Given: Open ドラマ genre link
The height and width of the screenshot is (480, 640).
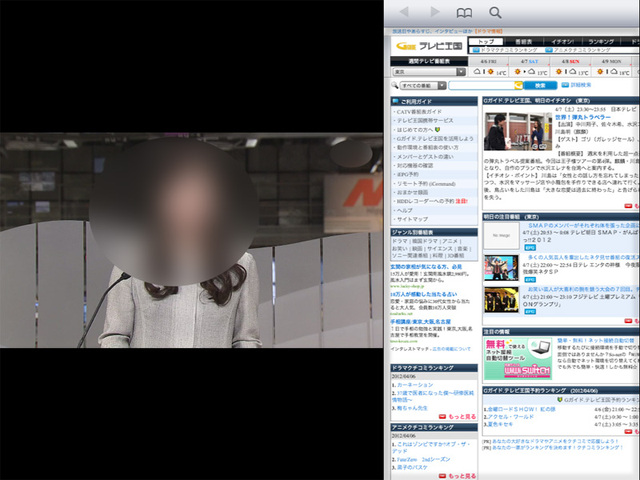Looking at the screenshot, I should pyautogui.click(x=400, y=241).
